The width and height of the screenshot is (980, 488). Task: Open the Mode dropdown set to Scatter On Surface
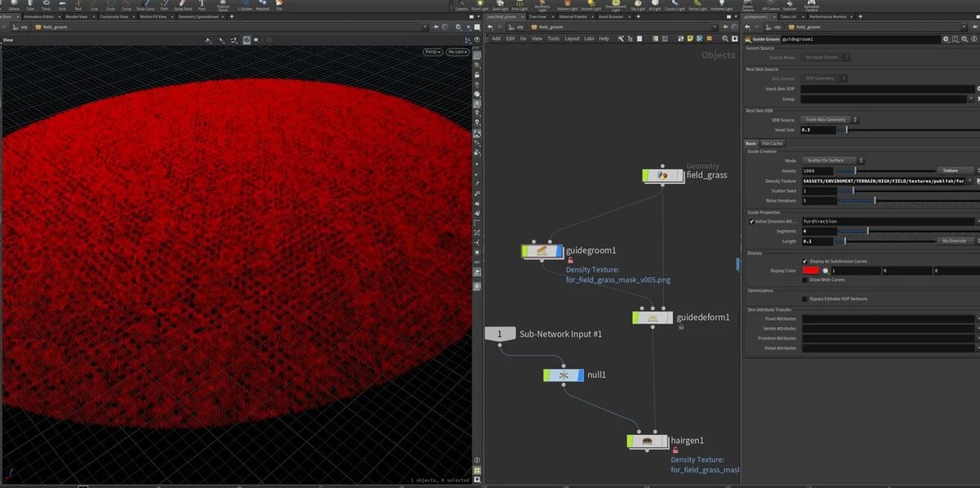click(833, 161)
